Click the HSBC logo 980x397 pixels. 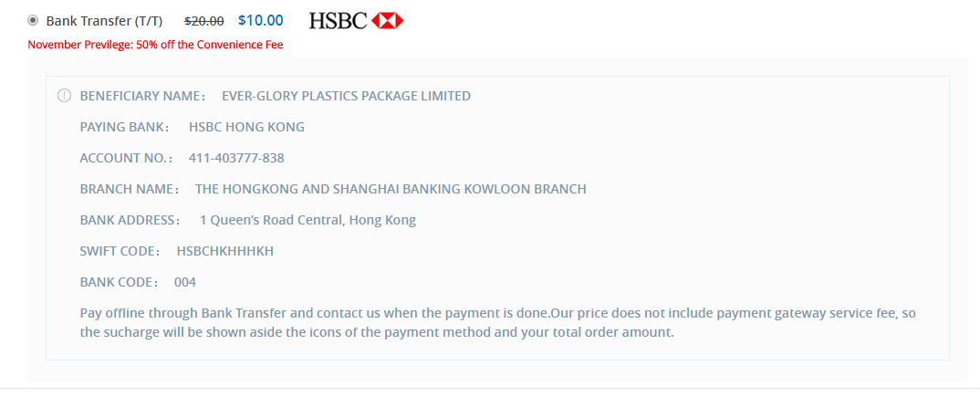(356, 20)
